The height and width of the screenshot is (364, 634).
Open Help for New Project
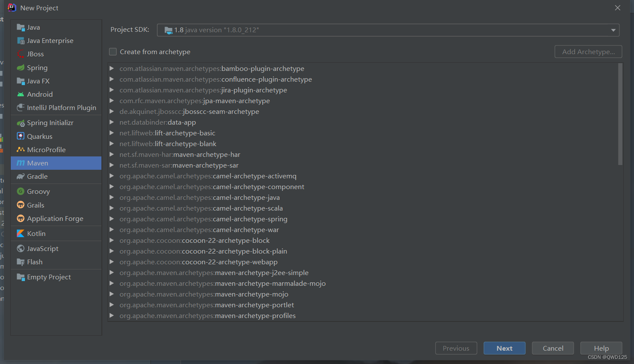click(601, 348)
